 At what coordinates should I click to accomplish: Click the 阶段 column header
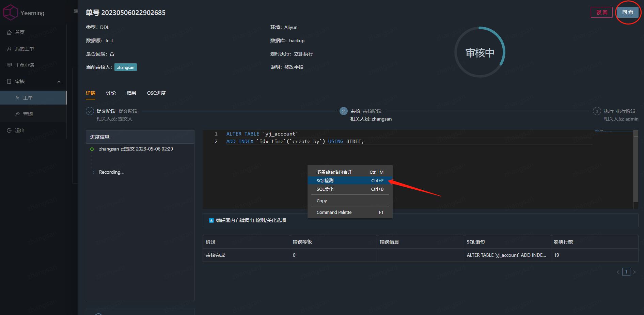tap(246, 242)
